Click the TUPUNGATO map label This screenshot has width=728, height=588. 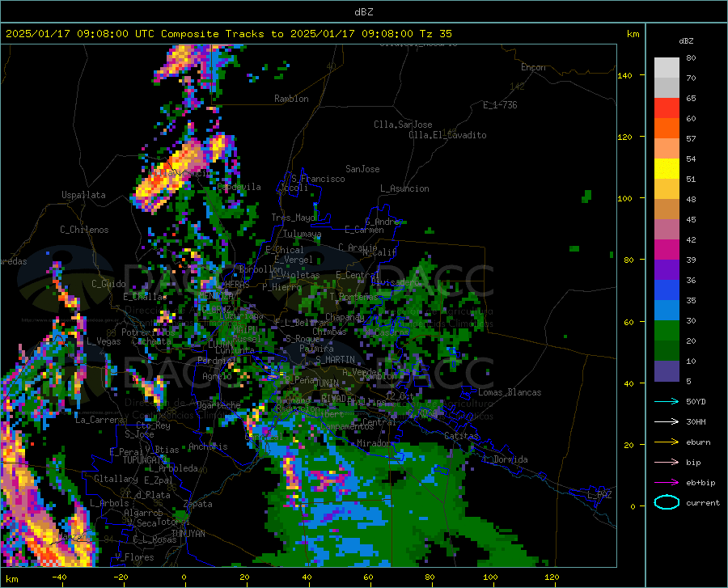(x=145, y=460)
